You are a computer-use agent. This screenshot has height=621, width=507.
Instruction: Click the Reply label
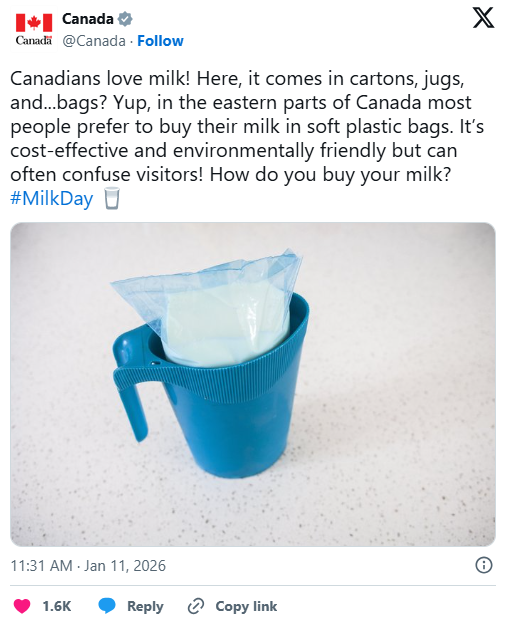145,606
